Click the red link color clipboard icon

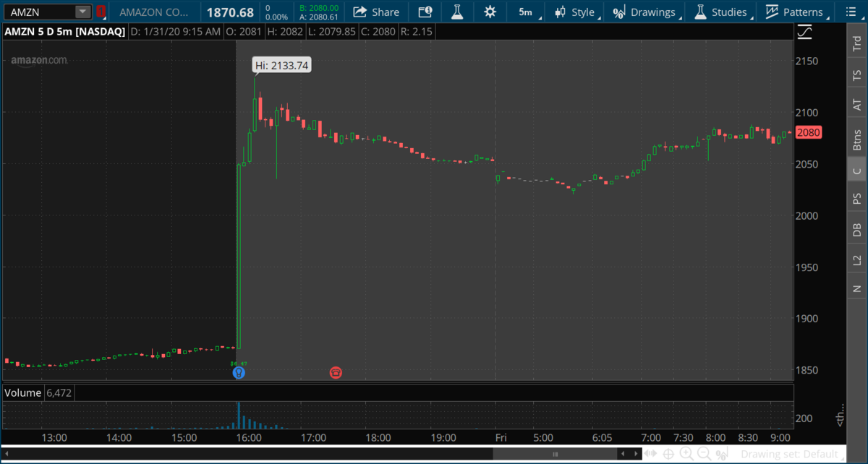click(x=101, y=12)
